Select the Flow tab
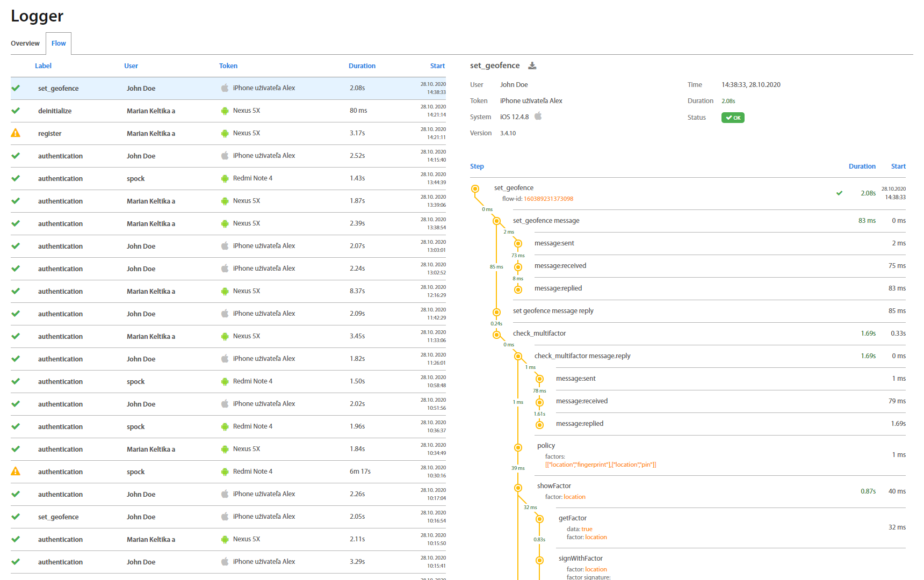The image size is (924, 580). coord(59,44)
